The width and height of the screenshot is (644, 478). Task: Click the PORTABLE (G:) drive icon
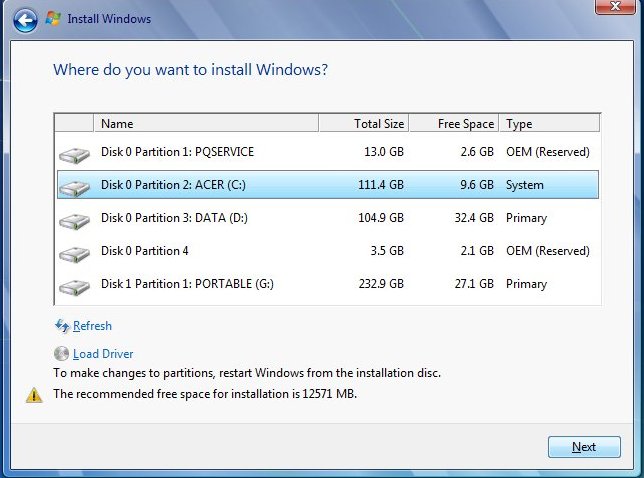[x=73, y=286]
